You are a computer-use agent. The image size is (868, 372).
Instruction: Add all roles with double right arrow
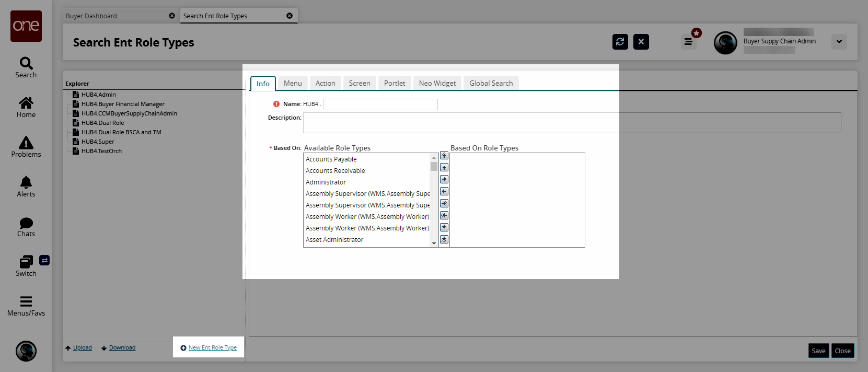pyautogui.click(x=444, y=203)
